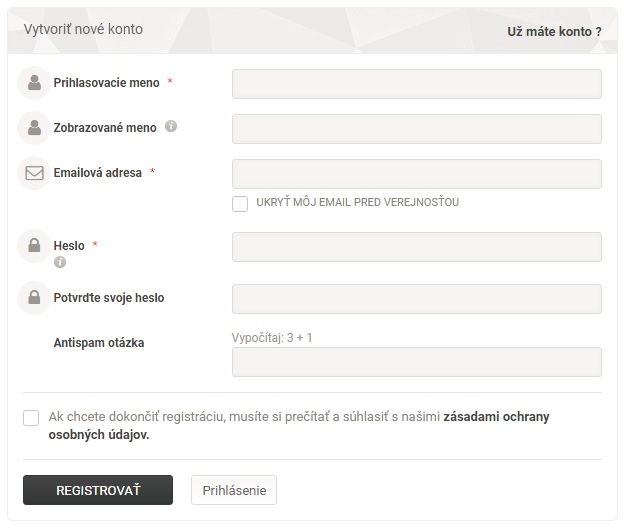Enable the Ukryť môj email pred verejnosťou checkbox
The height and width of the screenshot is (528, 624).
tap(240, 204)
